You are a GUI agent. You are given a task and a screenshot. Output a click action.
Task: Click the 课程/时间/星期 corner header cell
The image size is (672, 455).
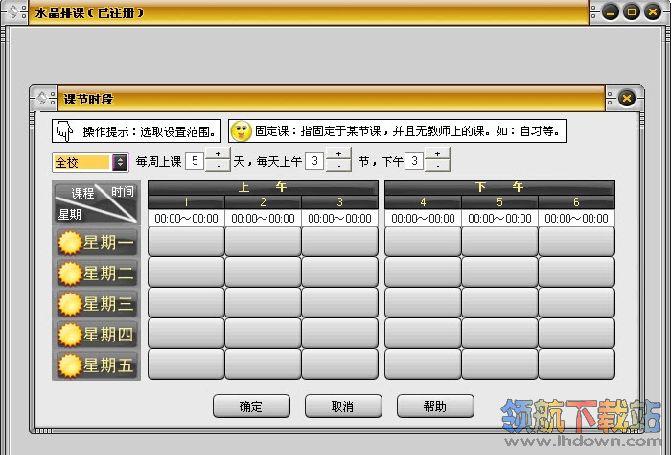(96, 204)
